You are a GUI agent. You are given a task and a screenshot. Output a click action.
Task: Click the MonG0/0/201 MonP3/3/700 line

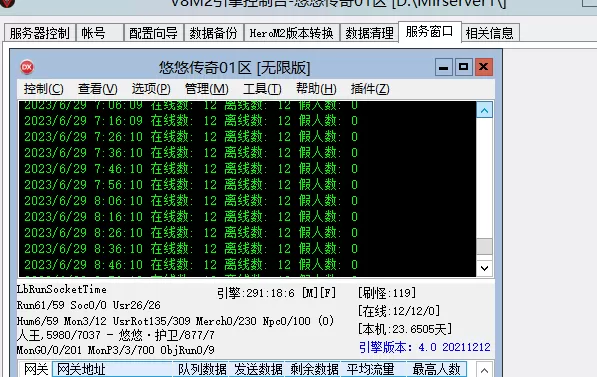pos(116,350)
